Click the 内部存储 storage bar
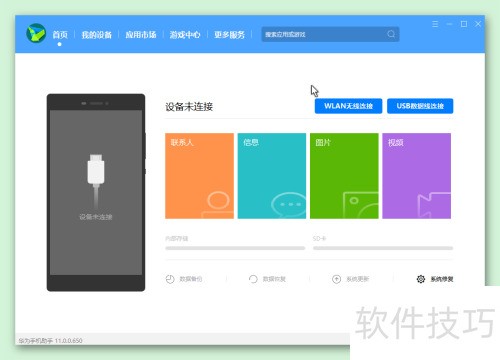This screenshot has height=360, width=500. [x=235, y=248]
